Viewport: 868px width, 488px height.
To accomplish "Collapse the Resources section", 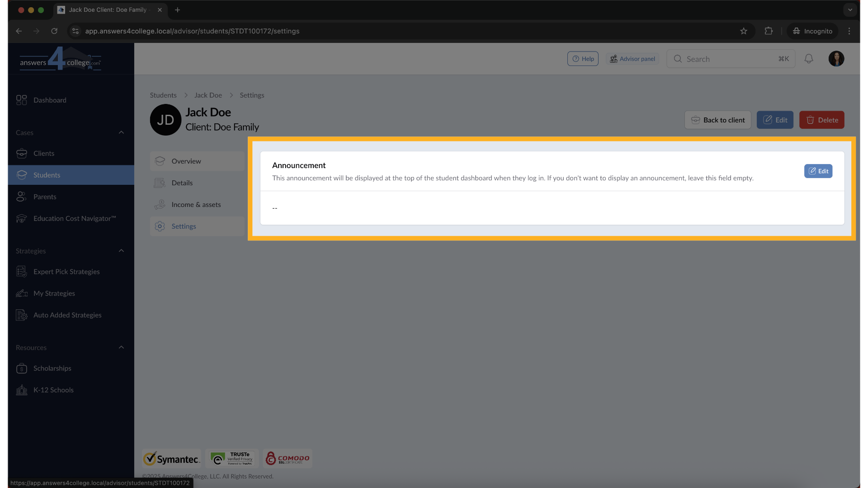I will 121,347.
